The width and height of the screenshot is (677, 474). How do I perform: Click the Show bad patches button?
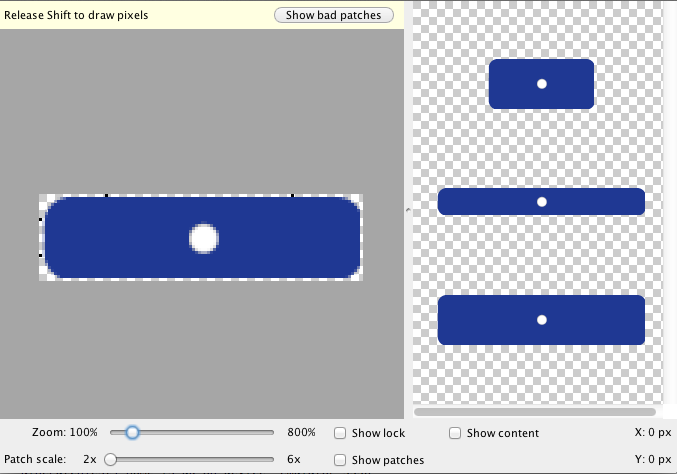(334, 15)
